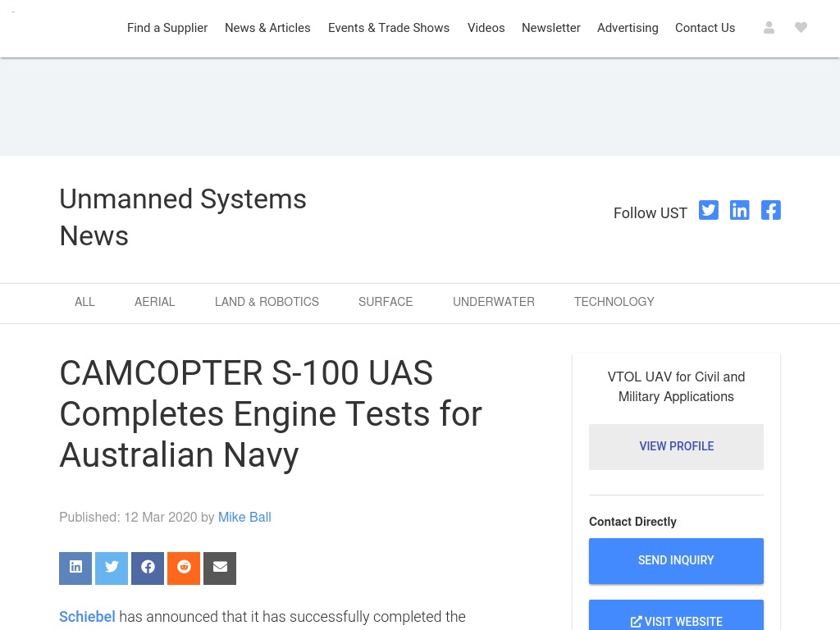Viewport: 840px width, 630px height.
Task: Follow UST on Twitter icon
Action: tap(708, 210)
